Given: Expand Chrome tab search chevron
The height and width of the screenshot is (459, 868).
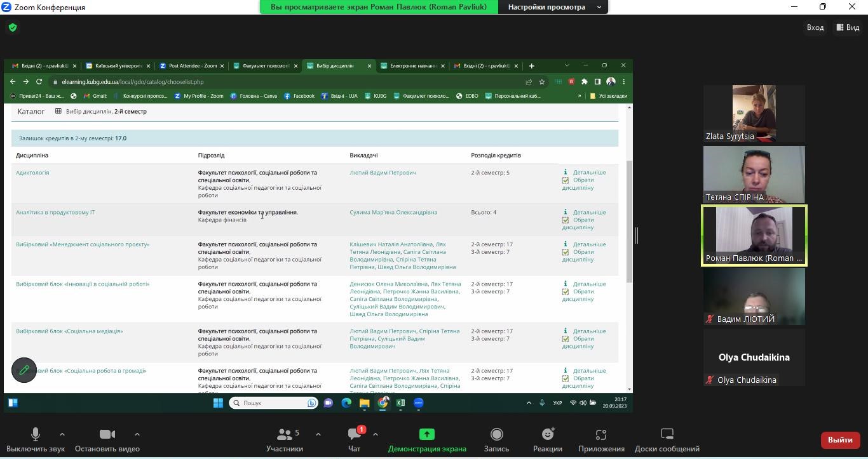Looking at the screenshot, I should point(567,65).
